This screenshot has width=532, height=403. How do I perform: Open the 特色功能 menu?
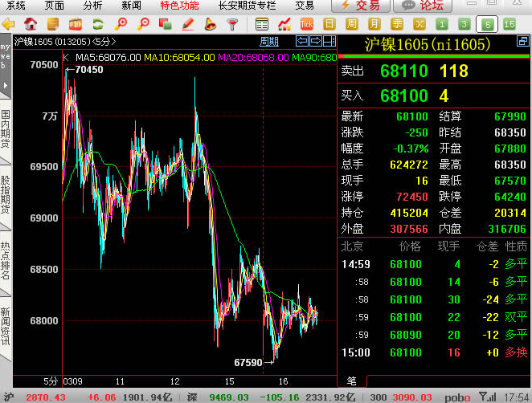[x=179, y=6]
